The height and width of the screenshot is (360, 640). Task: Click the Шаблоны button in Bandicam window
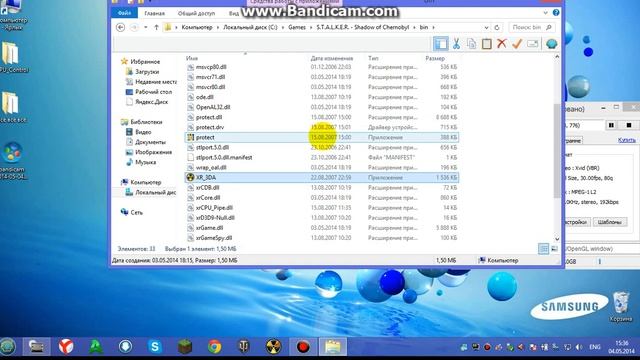tap(610, 222)
